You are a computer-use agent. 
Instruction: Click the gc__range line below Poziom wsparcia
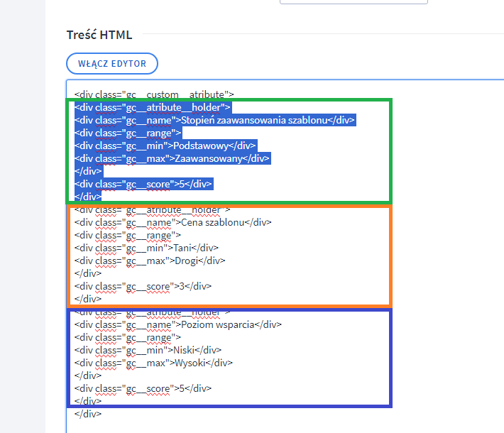128,338
